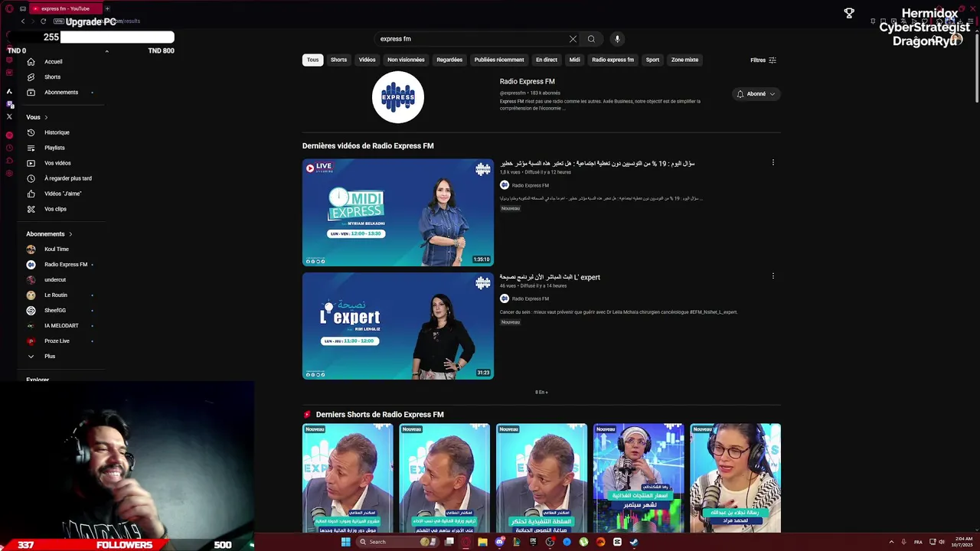Open the Short showing woman with glasses
The image size is (980, 551).
(x=735, y=478)
